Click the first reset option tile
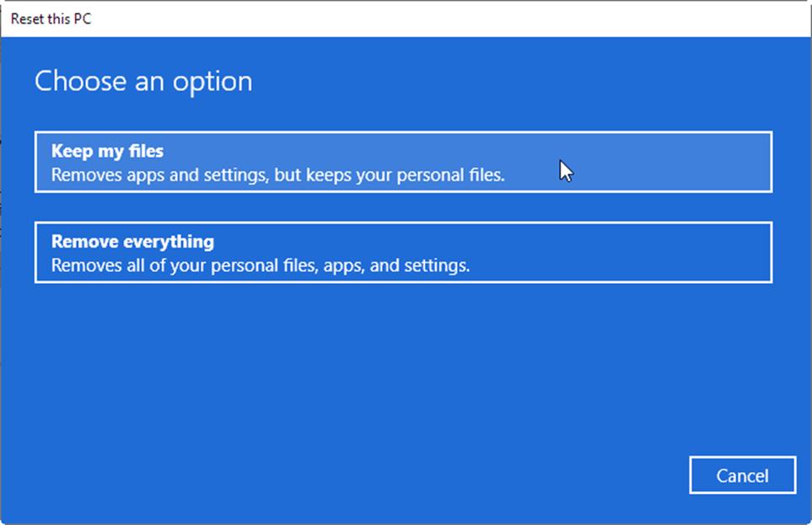This screenshot has height=525, width=812. click(x=403, y=162)
